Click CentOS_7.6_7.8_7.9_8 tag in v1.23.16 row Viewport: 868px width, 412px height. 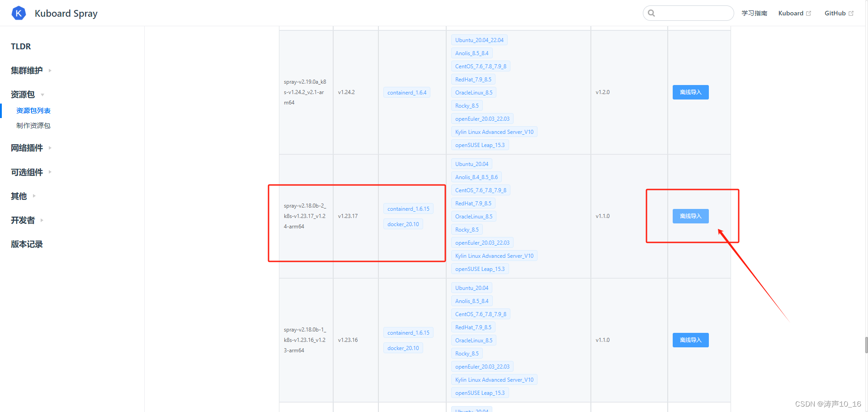point(481,314)
